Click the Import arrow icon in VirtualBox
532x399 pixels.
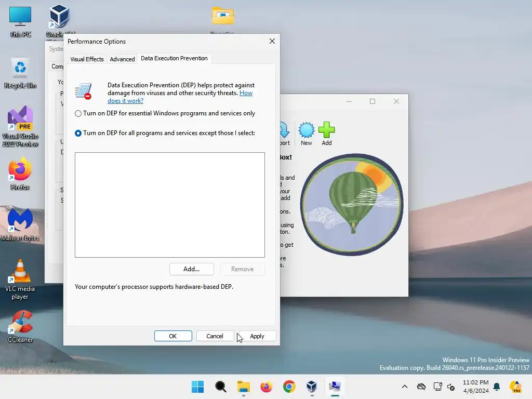[x=284, y=134]
